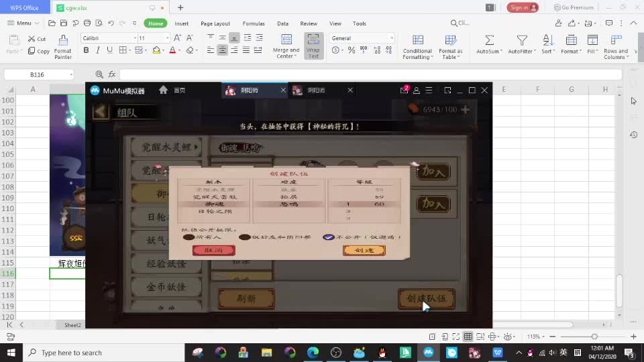This screenshot has height=362, width=644.
Task: Click the formula bar input field
Action: coord(371,74)
